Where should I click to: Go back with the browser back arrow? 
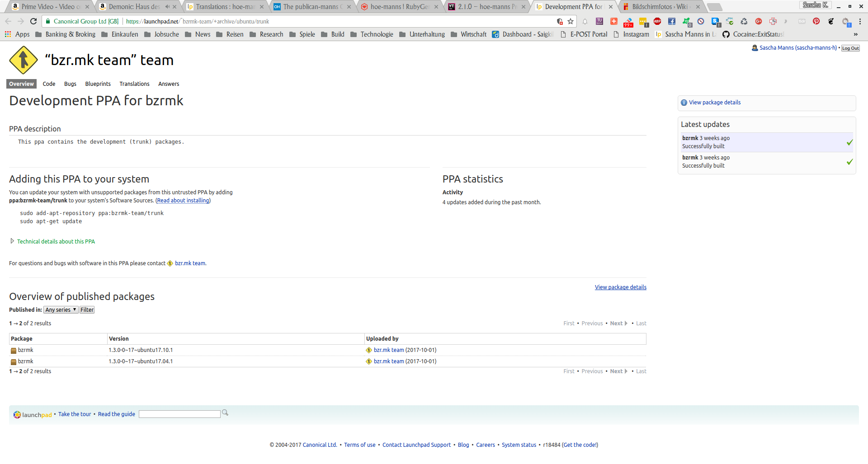pos(8,21)
